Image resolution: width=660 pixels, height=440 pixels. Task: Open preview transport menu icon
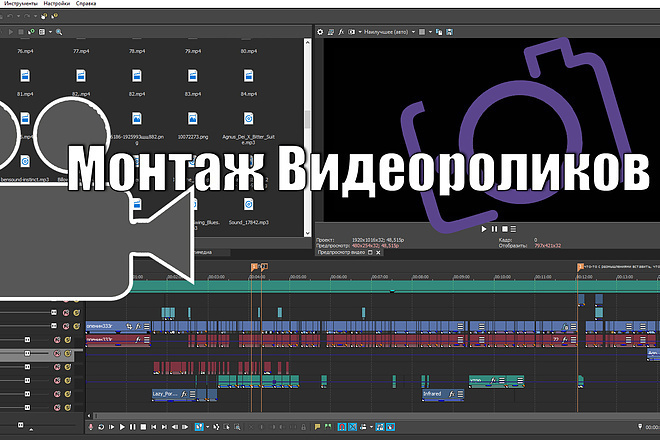513,229
